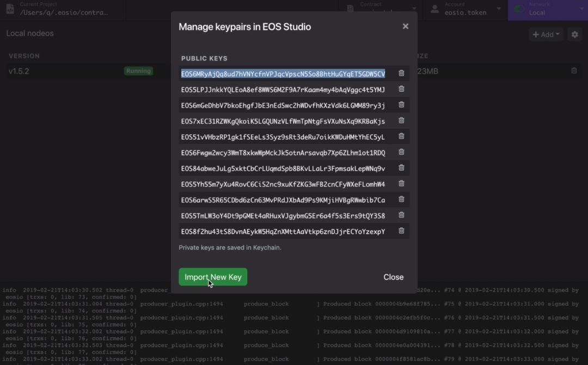Delete the key starting with EOS7xEC31RZW
Viewport: 588px width, 365px height.
pyautogui.click(x=401, y=120)
